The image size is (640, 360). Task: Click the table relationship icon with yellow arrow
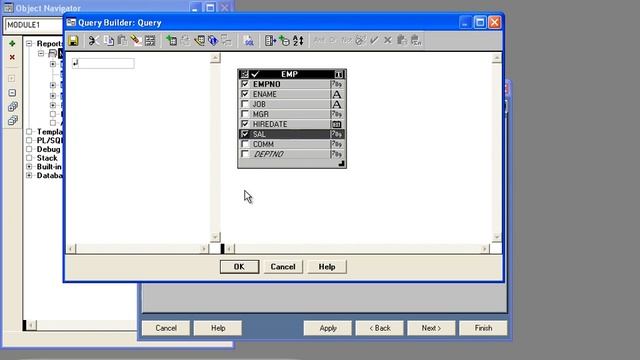pyautogui.click(x=199, y=40)
